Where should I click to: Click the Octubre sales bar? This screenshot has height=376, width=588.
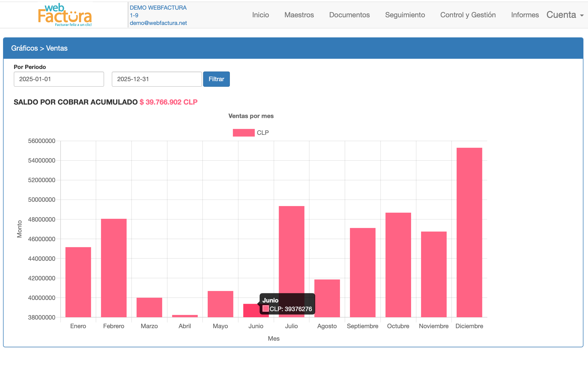[398, 265]
